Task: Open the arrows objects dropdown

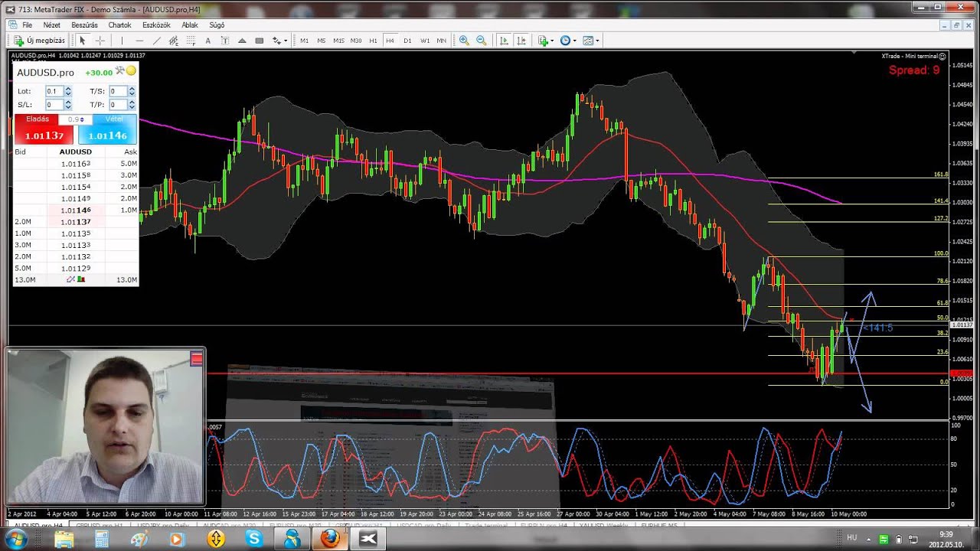Action: click(279, 41)
